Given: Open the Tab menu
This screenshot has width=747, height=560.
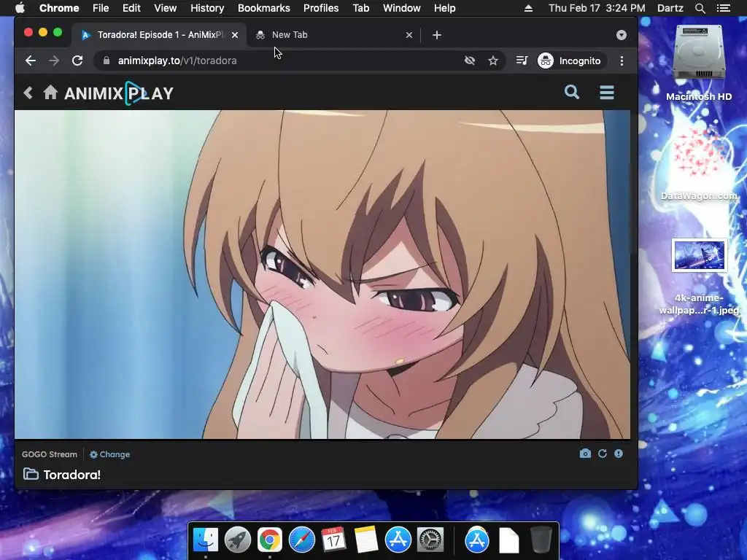Looking at the screenshot, I should [361, 8].
